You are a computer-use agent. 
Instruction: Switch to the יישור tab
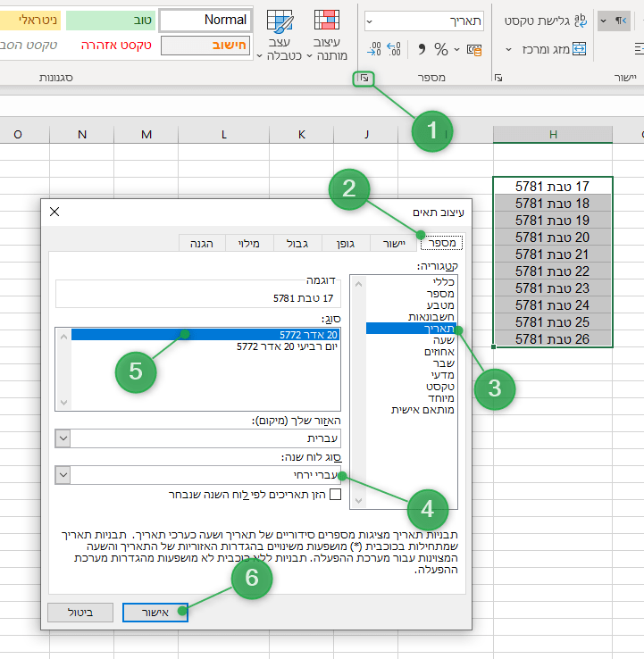pyautogui.click(x=394, y=244)
